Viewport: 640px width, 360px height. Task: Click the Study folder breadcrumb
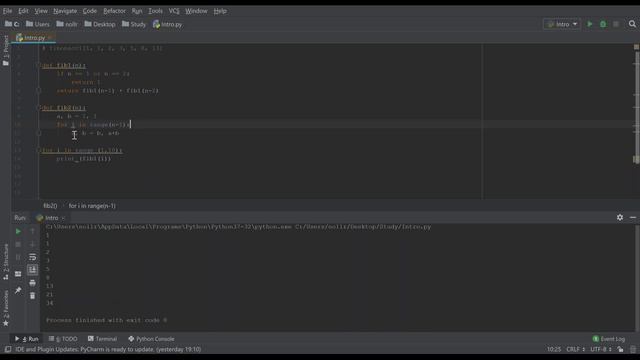pos(134,24)
